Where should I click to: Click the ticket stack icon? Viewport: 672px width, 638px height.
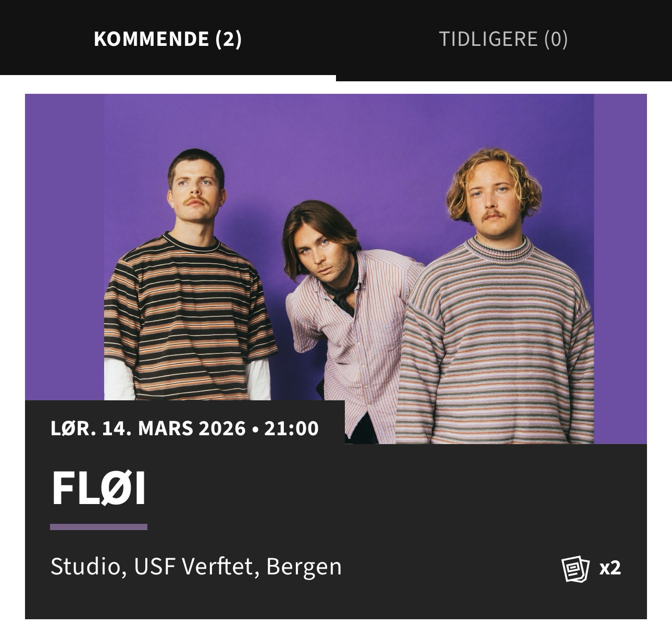[575, 569]
